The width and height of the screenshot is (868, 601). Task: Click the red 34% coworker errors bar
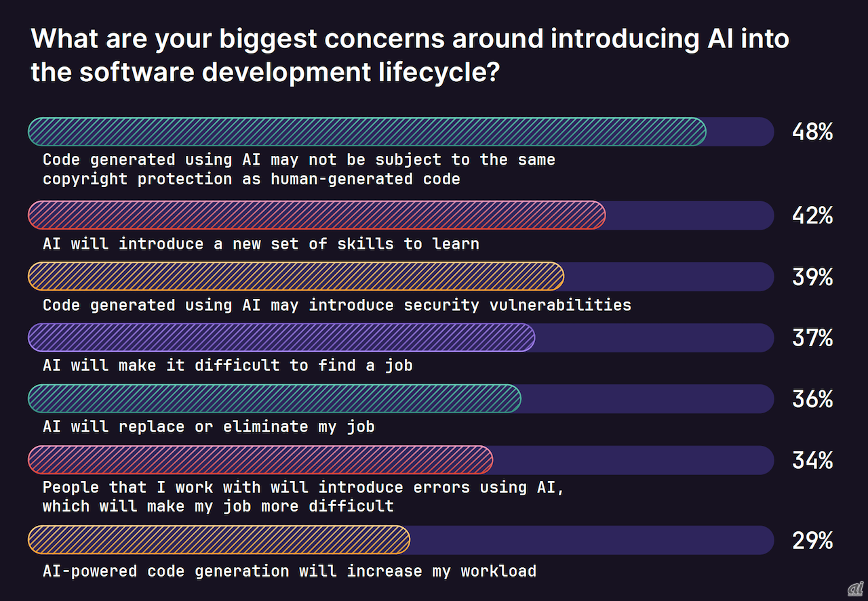(x=260, y=459)
